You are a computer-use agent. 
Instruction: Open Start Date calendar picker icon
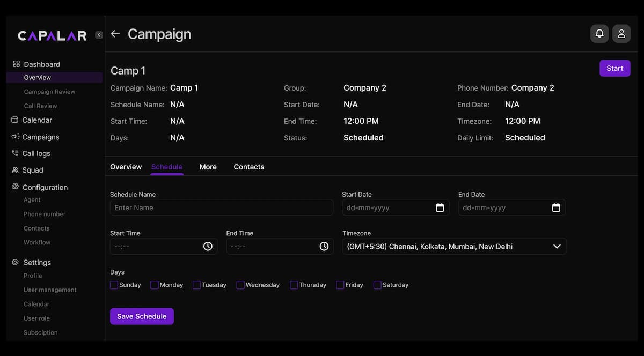[x=440, y=207]
